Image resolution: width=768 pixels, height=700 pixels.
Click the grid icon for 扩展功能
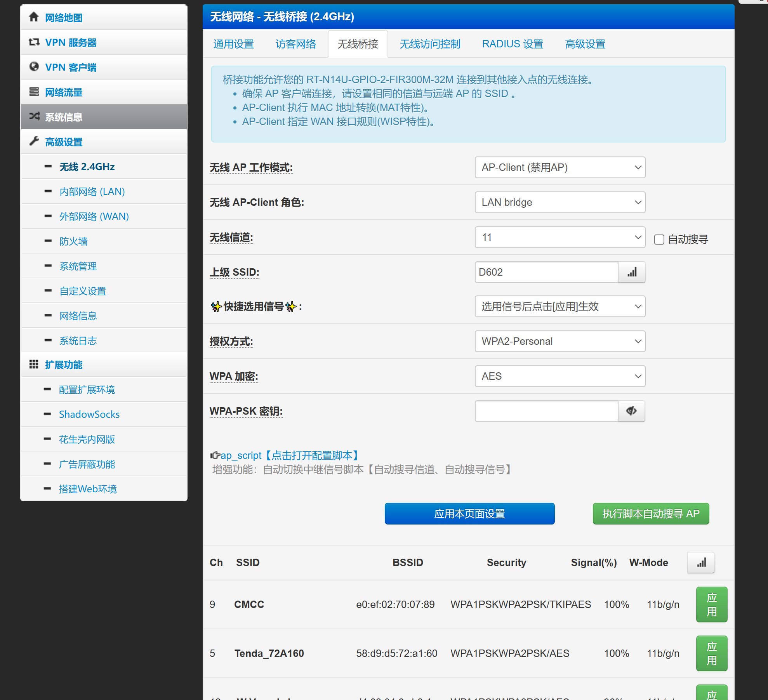(34, 364)
